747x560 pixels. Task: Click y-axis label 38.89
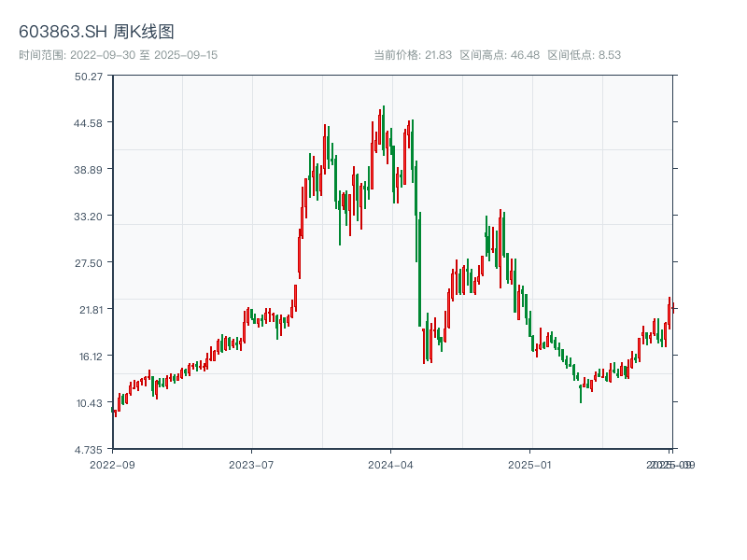pos(88,170)
